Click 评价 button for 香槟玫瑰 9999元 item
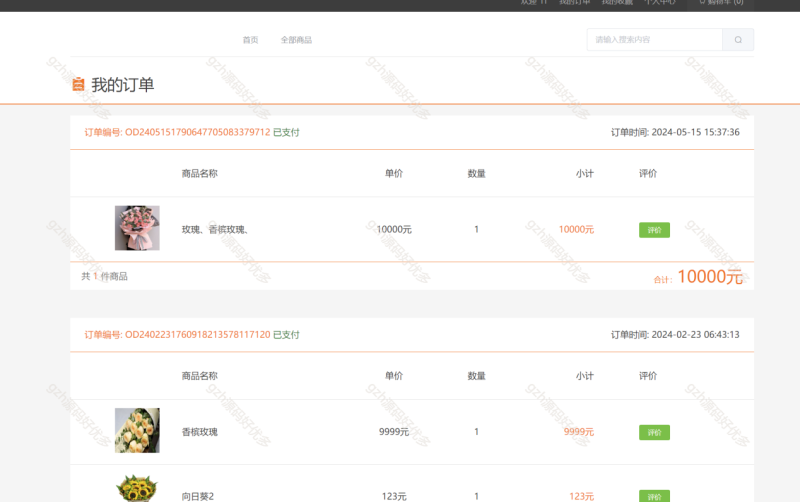Screen dimensions: 800x502 click(x=654, y=433)
